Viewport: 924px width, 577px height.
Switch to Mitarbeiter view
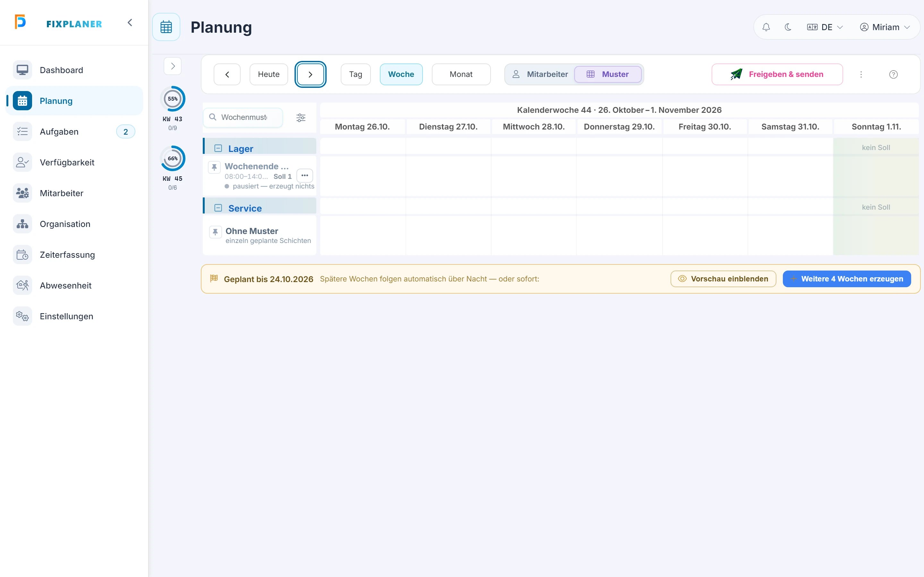[x=540, y=74]
